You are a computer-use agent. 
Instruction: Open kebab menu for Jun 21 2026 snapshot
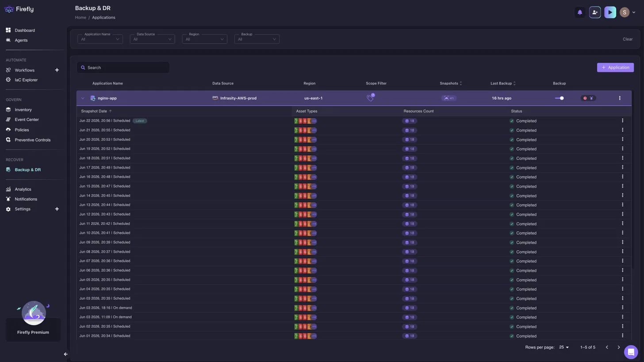(622, 130)
